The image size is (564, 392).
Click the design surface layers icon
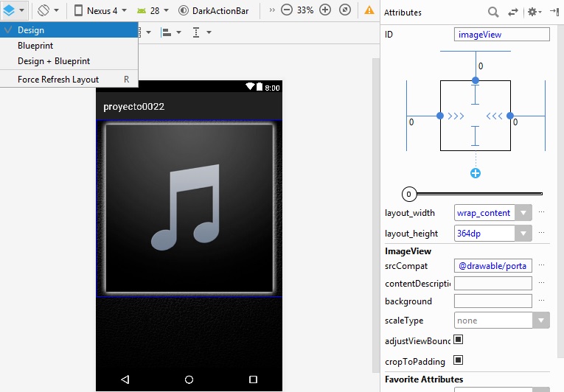pyautogui.click(x=10, y=10)
